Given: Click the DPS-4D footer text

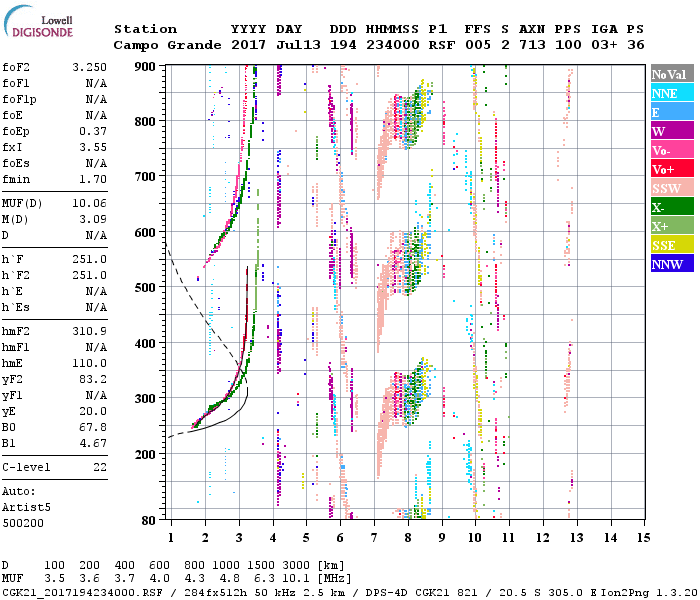Looking at the screenshot, I should point(387,593).
